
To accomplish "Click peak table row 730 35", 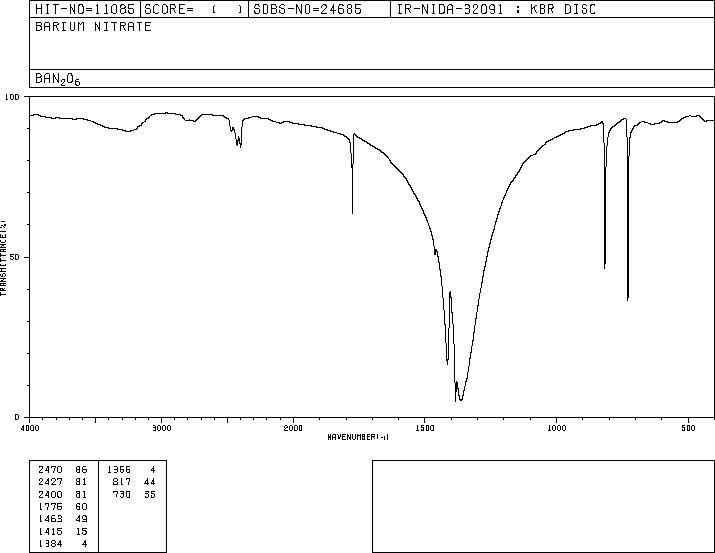I will click(134, 495).
